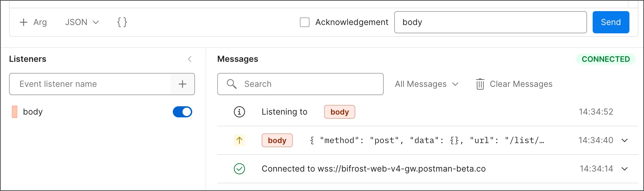Click the green connected checkmark icon
The image size is (644, 191).
239,169
